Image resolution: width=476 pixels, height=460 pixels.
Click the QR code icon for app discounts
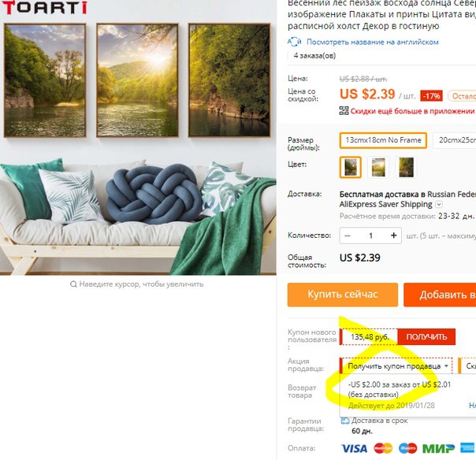(344, 111)
